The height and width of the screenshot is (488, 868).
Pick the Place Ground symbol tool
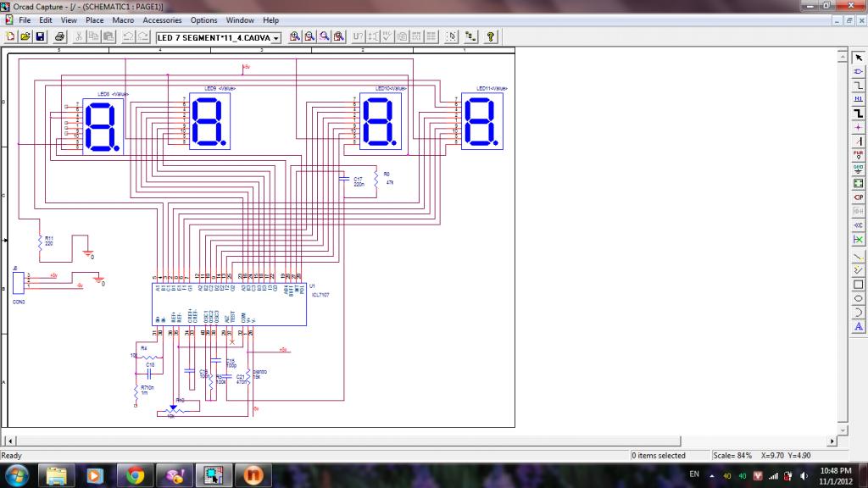858,169
